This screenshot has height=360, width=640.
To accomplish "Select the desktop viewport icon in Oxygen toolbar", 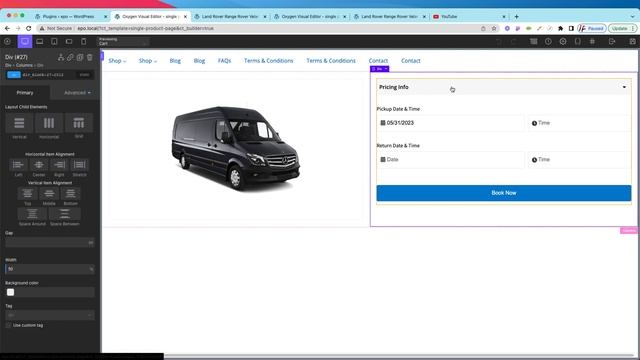I will click(25, 41).
